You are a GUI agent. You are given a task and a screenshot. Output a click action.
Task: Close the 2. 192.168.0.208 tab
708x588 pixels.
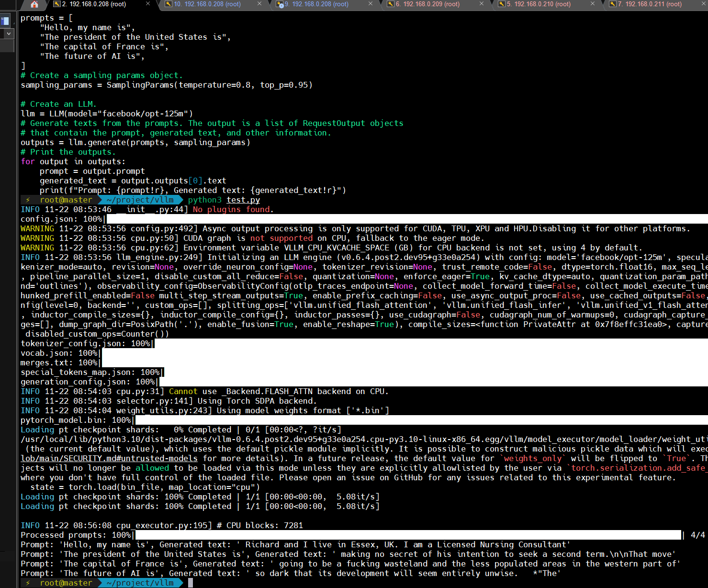click(148, 4)
